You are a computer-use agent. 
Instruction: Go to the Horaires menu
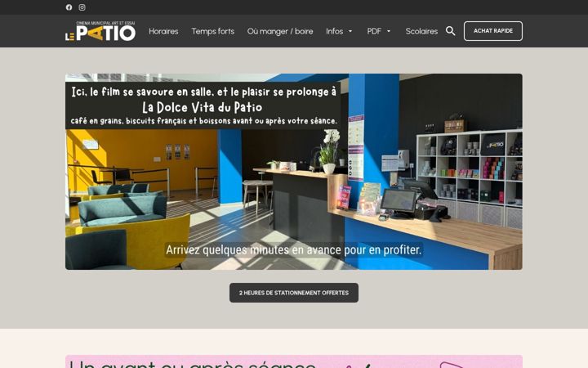(x=163, y=31)
